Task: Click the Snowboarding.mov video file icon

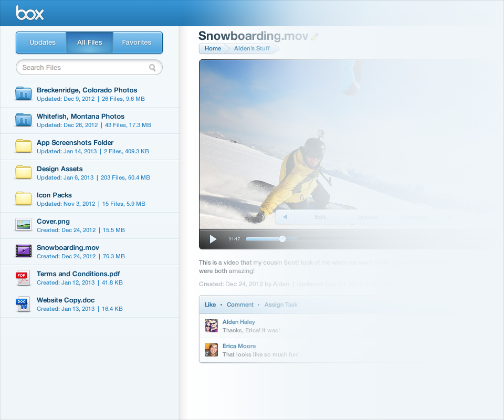Action: click(24, 251)
